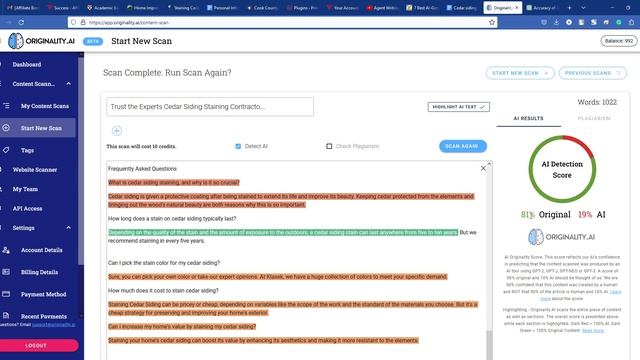Collapse the Settings sidebar section
The image size is (640, 360).
69,228
